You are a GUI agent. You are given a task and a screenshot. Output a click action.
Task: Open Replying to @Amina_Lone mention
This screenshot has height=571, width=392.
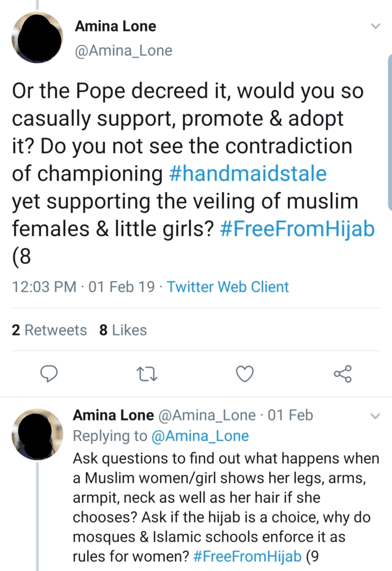coord(200,436)
